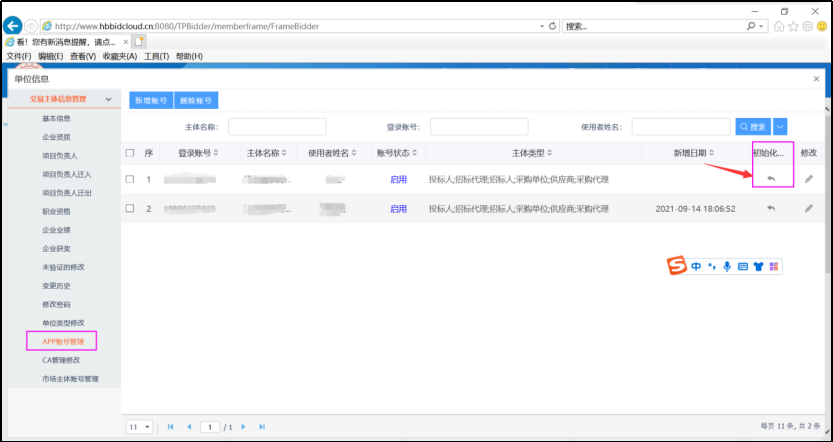Click the Sogou microphone voice input icon

727,267
